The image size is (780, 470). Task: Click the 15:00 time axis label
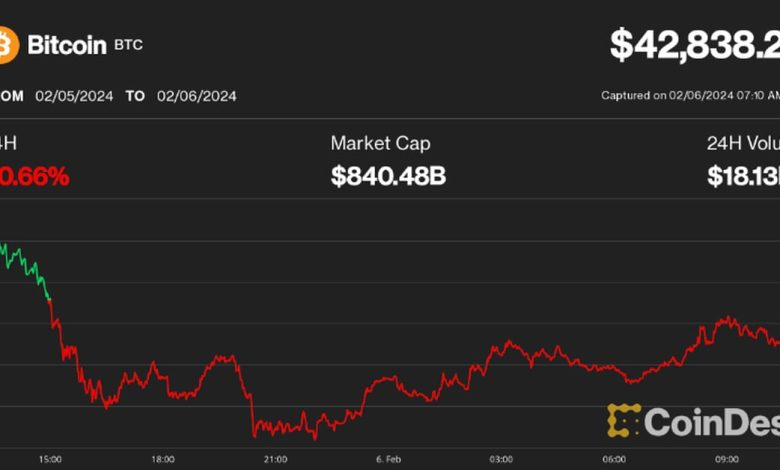coord(52,459)
